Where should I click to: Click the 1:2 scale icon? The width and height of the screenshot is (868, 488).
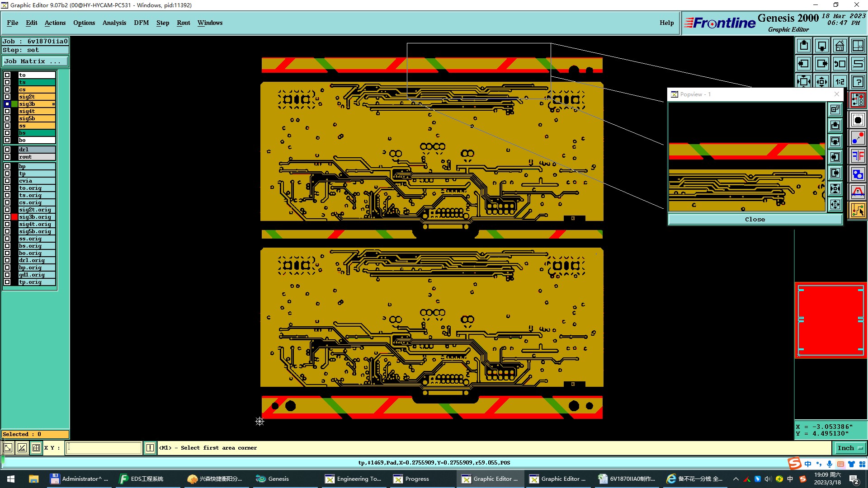coord(840,82)
